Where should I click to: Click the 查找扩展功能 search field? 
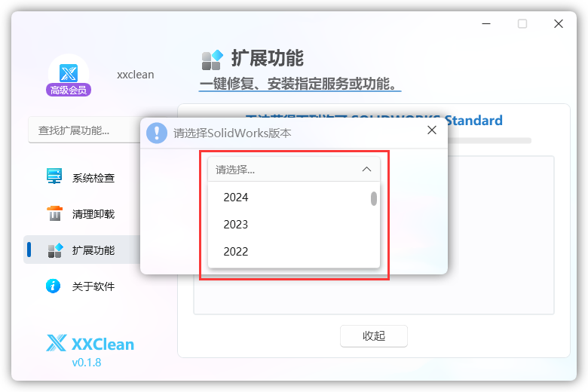tap(84, 130)
